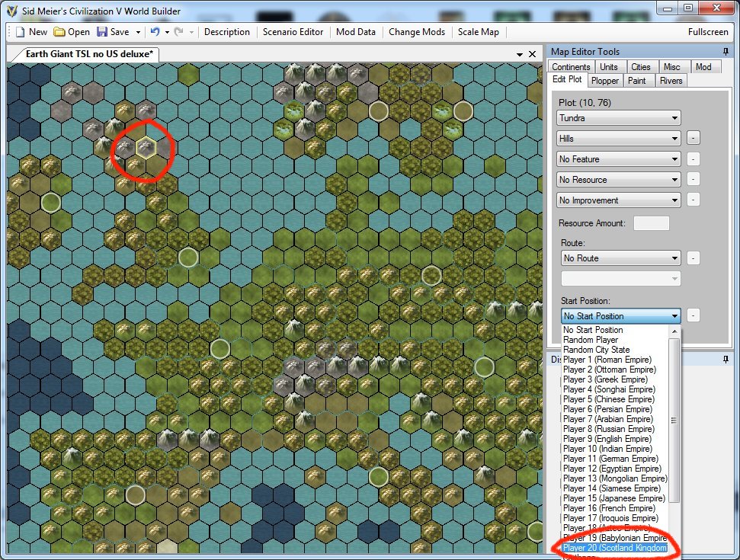Click the New document icon

click(x=21, y=32)
